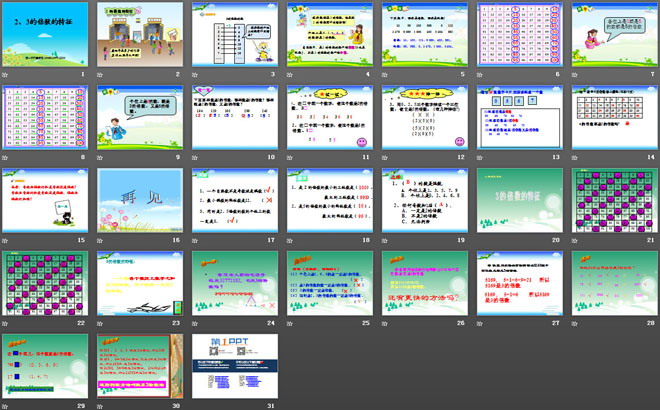Select slide 14 thumbnail
This screenshot has height=410, width=660.
pyautogui.click(x=615, y=117)
